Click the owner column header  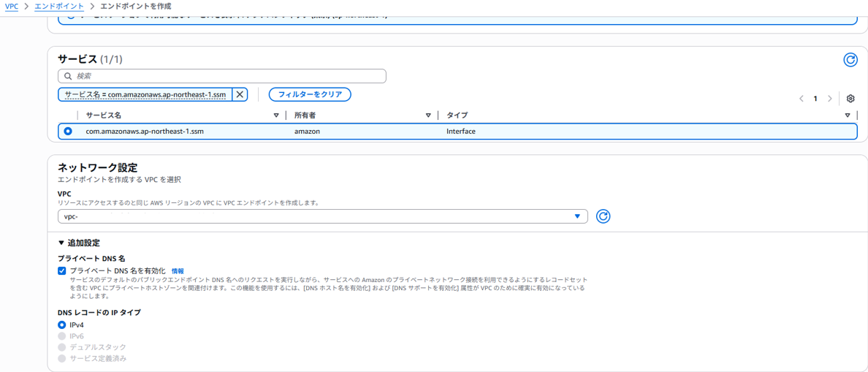click(305, 115)
